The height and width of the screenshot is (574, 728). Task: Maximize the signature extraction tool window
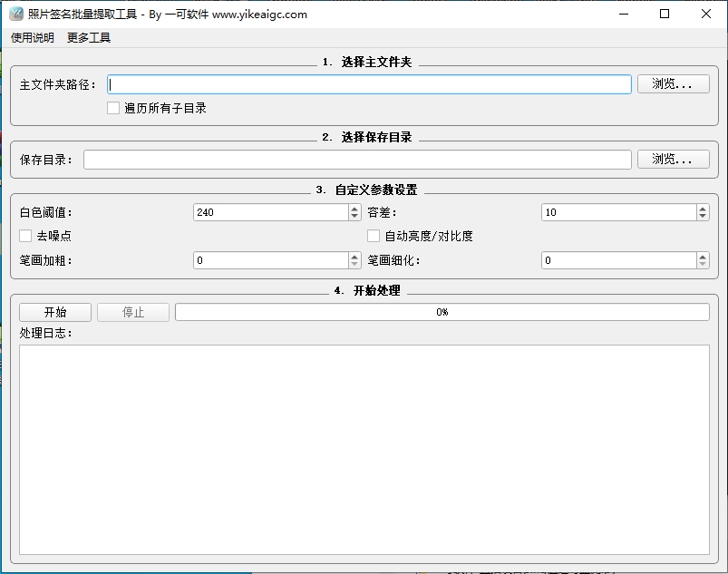click(x=665, y=14)
